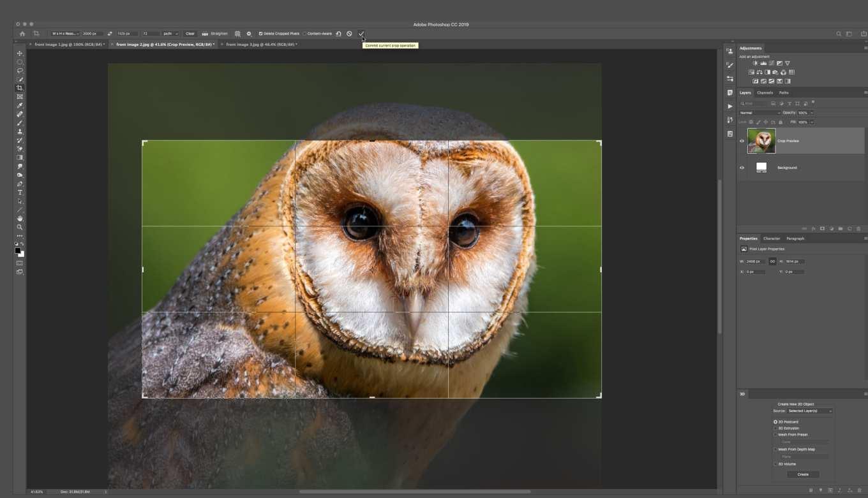
Task: Open Fill slider dropdown arrow
Action: coord(812,122)
